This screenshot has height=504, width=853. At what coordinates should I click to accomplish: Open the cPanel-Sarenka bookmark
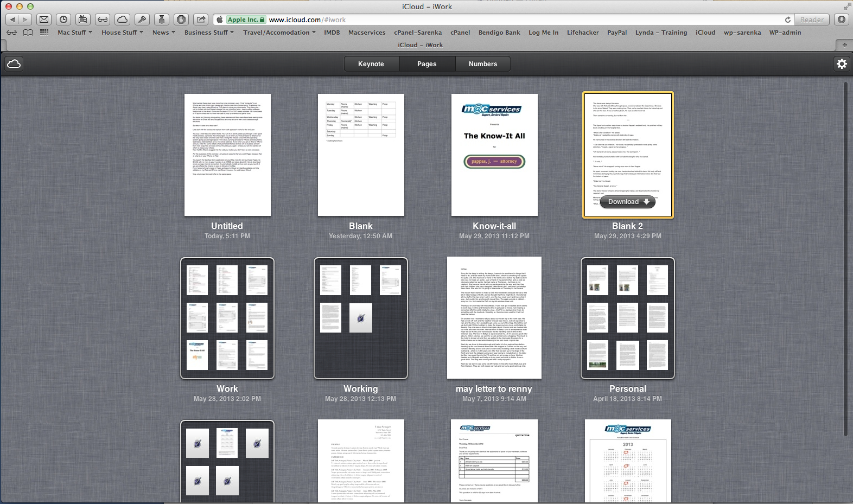[418, 33]
